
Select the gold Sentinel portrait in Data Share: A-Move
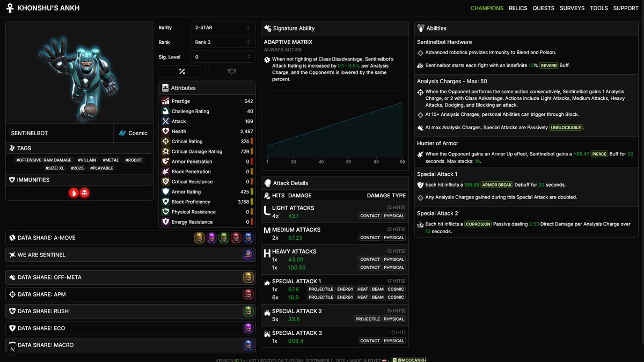tap(199, 238)
